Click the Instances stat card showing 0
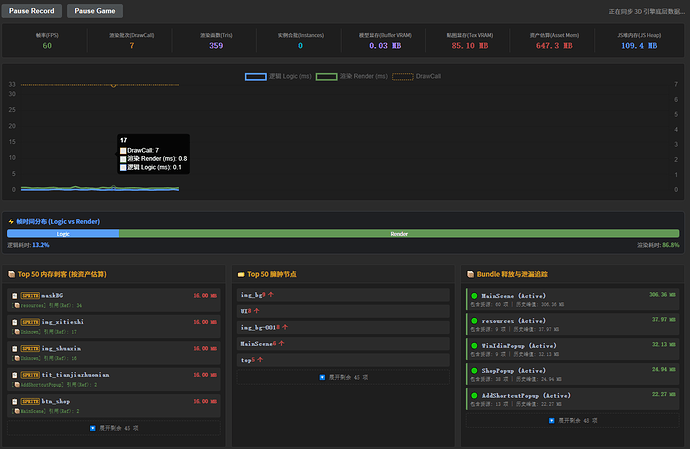Image resolution: width=690 pixels, height=449 pixels. point(301,41)
